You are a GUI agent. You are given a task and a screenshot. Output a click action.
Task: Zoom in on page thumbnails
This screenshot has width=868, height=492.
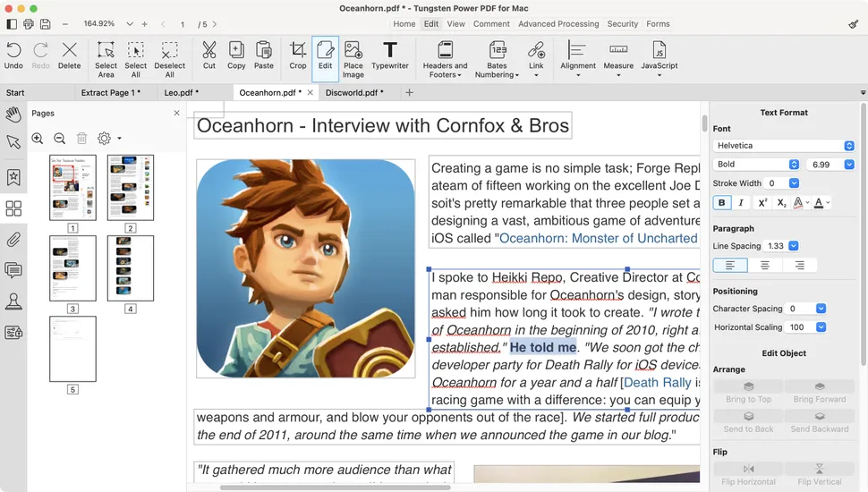[38, 139]
